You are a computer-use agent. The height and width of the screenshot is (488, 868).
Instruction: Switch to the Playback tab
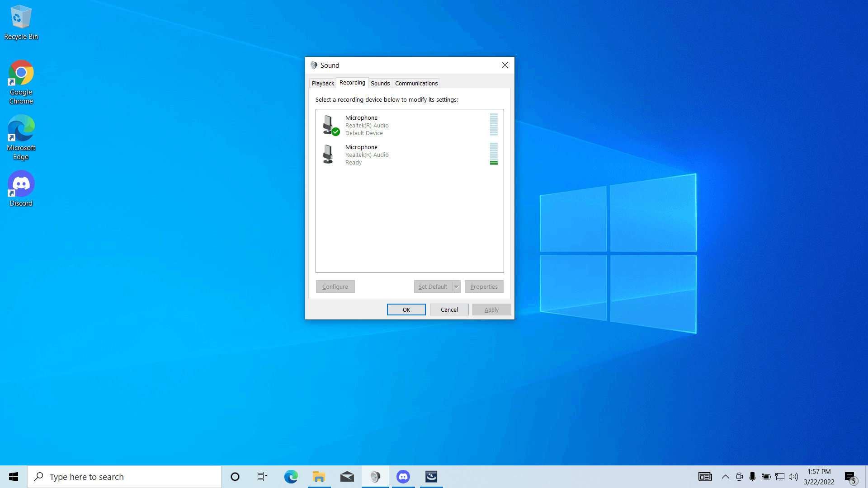[x=323, y=83]
